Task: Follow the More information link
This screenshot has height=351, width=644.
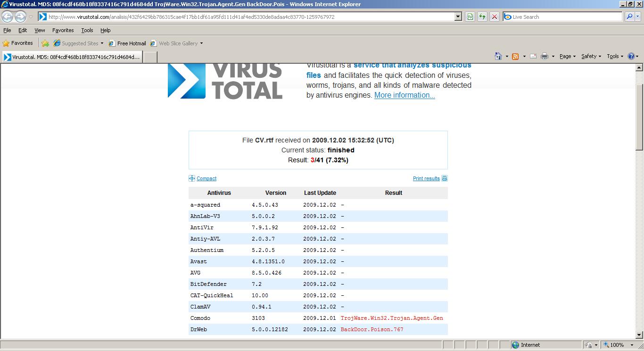Action: tap(405, 95)
